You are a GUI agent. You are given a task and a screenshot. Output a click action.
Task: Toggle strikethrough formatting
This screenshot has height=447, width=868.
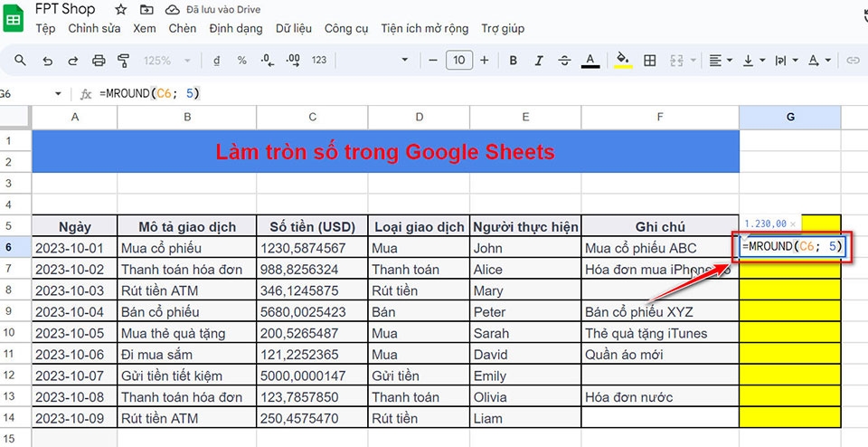[x=564, y=61]
